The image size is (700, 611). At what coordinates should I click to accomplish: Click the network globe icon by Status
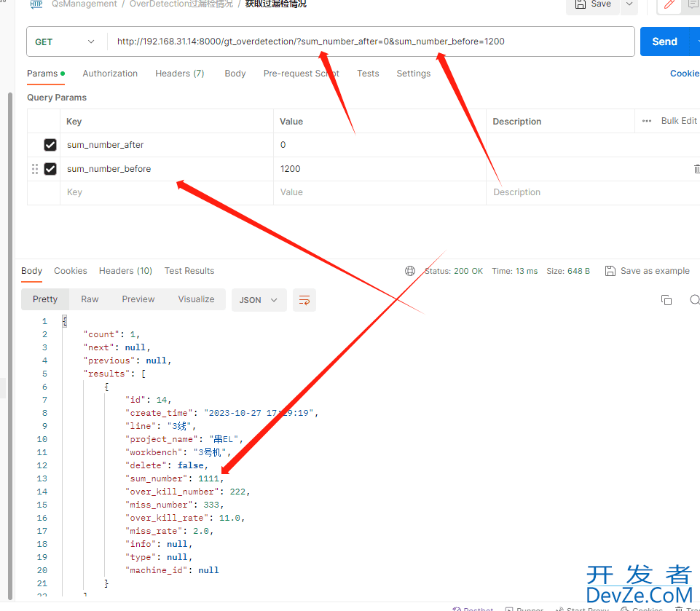[x=410, y=271]
